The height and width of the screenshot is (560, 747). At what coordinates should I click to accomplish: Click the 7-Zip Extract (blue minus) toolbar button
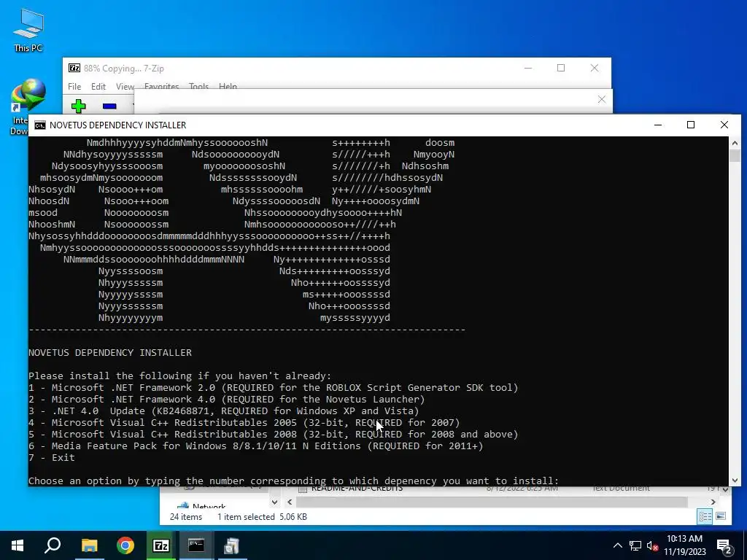[x=109, y=106]
